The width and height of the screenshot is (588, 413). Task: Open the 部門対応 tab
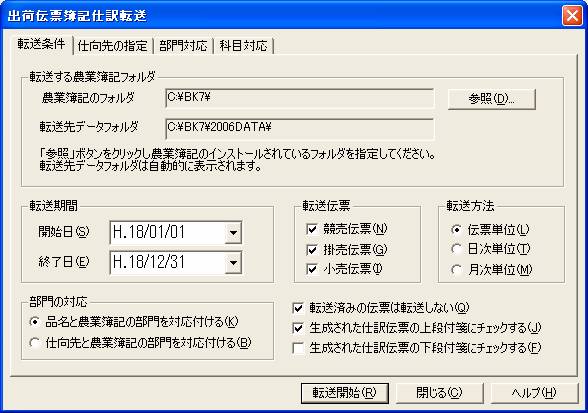click(183, 46)
